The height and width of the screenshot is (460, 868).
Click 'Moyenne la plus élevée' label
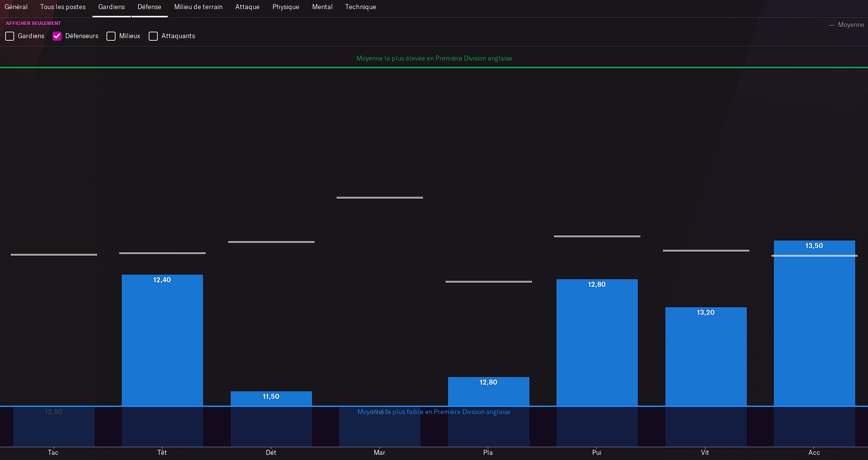434,59
